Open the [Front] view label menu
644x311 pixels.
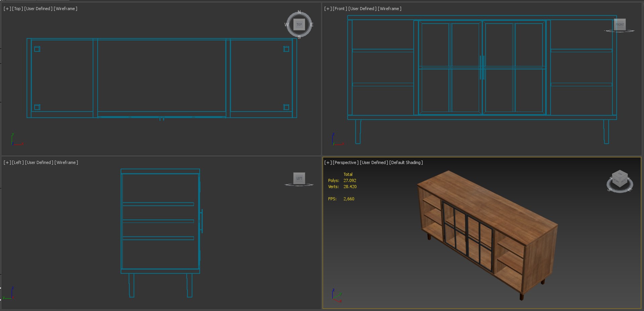click(340, 9)
